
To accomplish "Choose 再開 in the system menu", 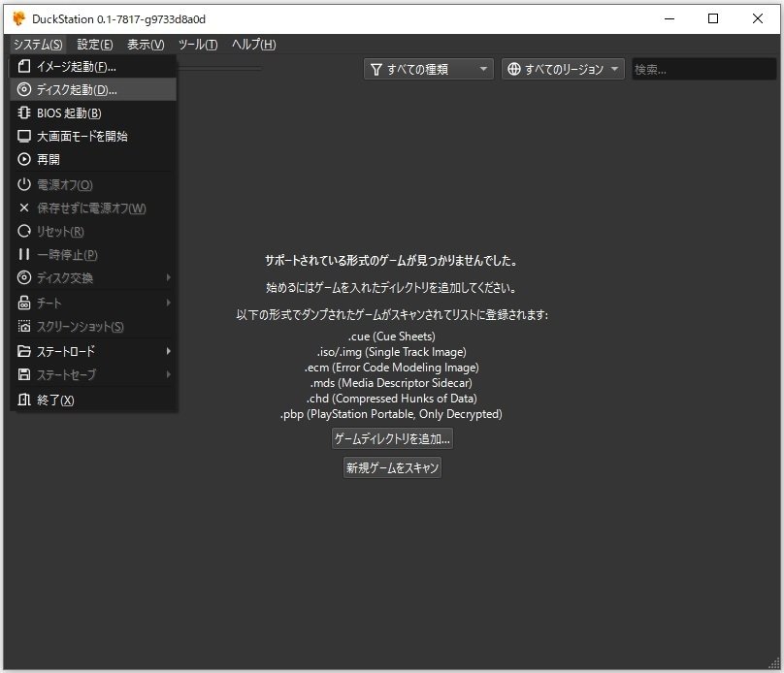I will point(93,159).
